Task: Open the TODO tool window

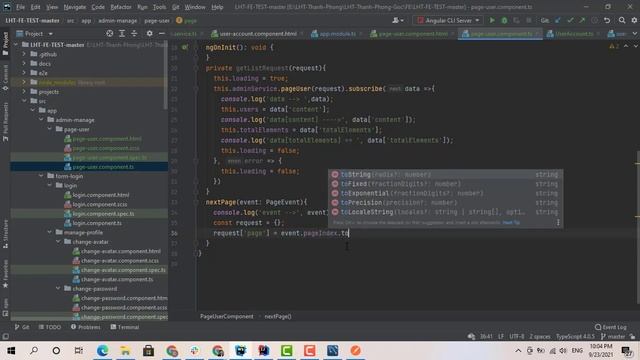Action: (x=50, y=327)
